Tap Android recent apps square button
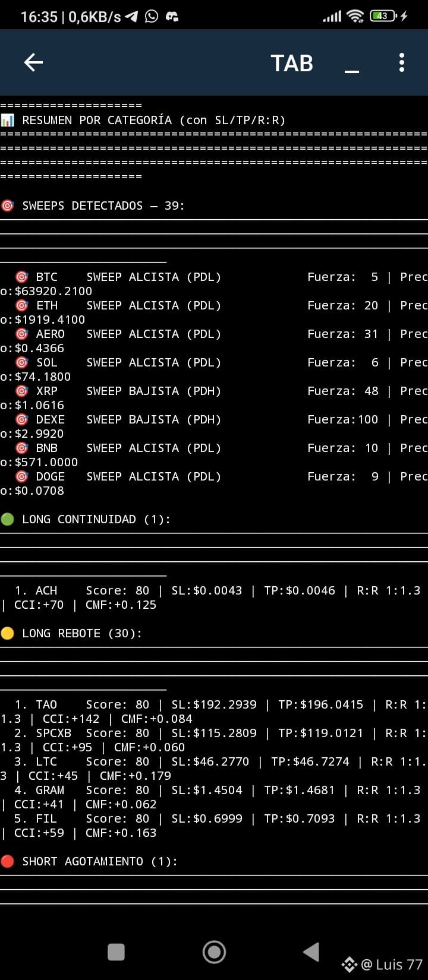 tap(116, 952)
